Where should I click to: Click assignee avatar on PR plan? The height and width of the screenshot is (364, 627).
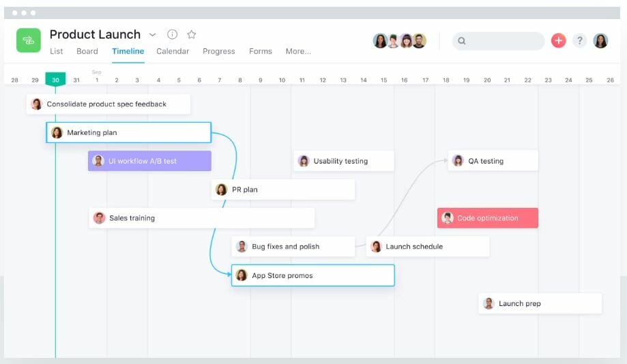click(x=222, y=189)
